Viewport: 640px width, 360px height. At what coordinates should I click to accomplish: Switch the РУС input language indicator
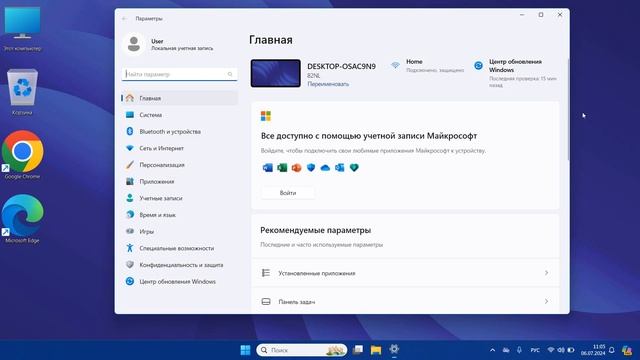[x=535, y=350]
